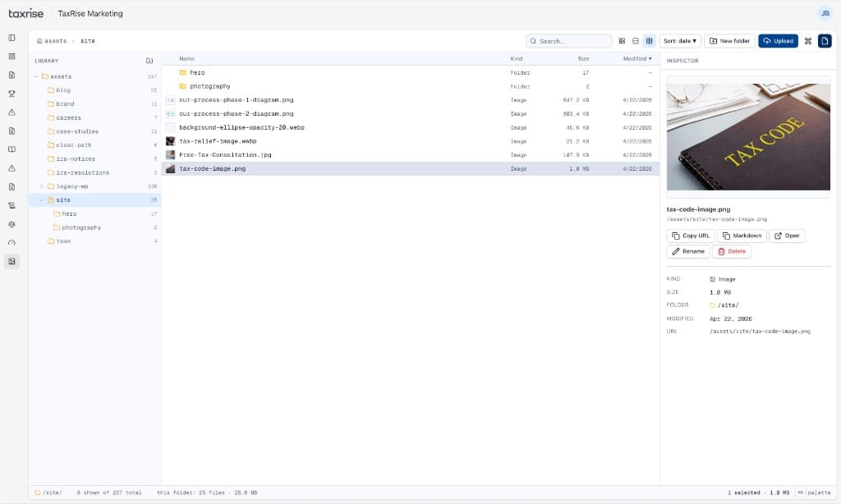
Task: Sort by the Kind column header
Action: coord(516,58)
